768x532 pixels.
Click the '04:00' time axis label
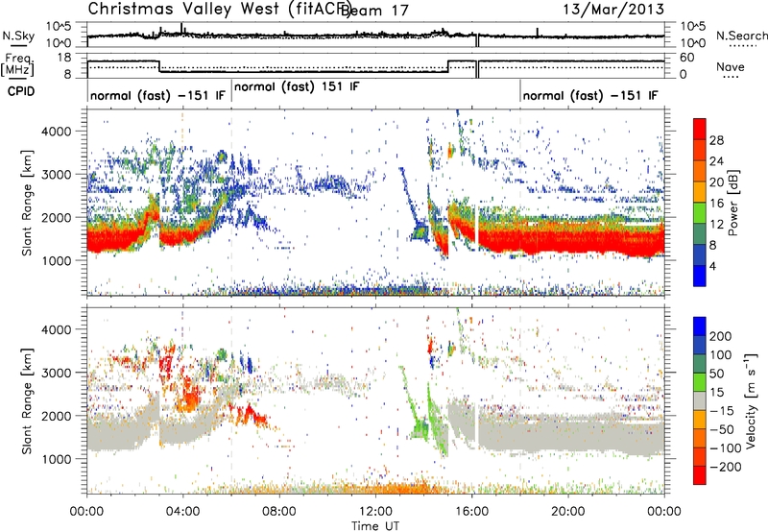click(182, 512)
